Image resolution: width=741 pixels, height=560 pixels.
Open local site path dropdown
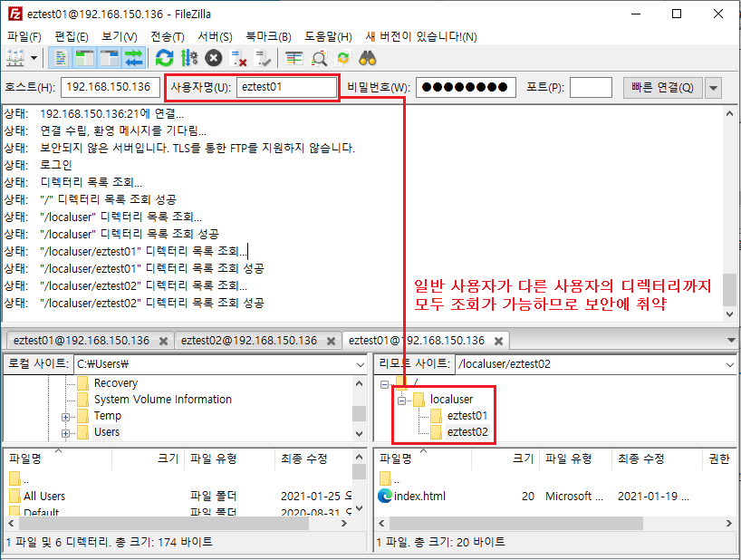coord(361,364)
